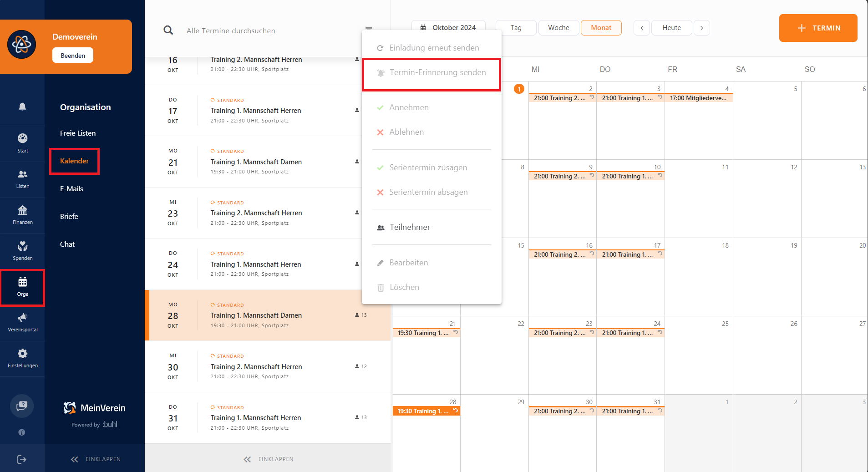Open Listen in sidebar
Screen dimensions: 868x472
[22, 179]
